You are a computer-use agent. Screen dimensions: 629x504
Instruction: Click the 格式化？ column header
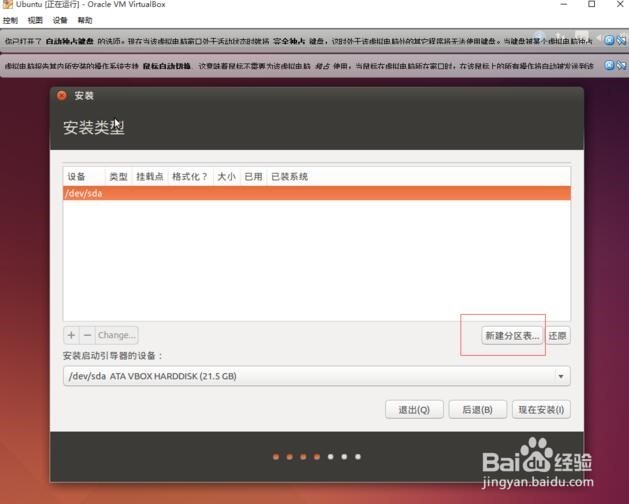(x=190, y=177)
